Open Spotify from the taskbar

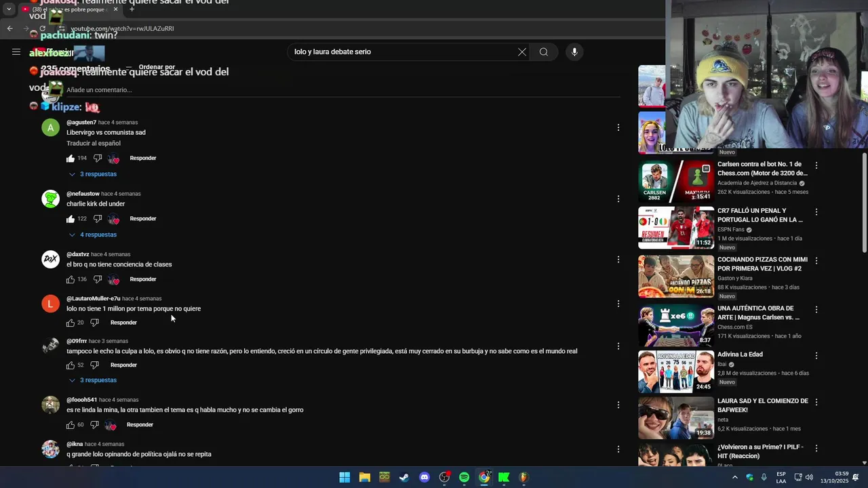click(464, 477)
